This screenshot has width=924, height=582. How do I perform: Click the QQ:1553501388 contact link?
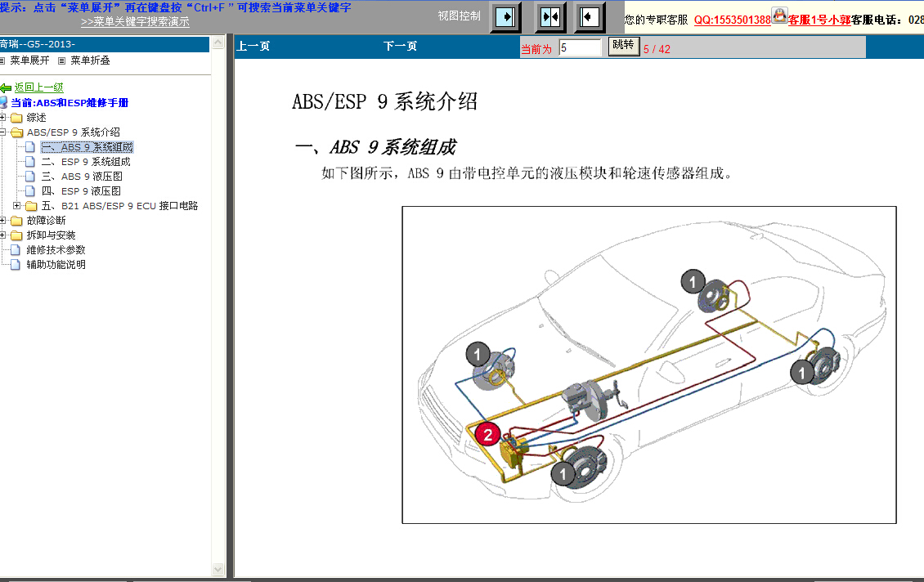coord(733,20)
